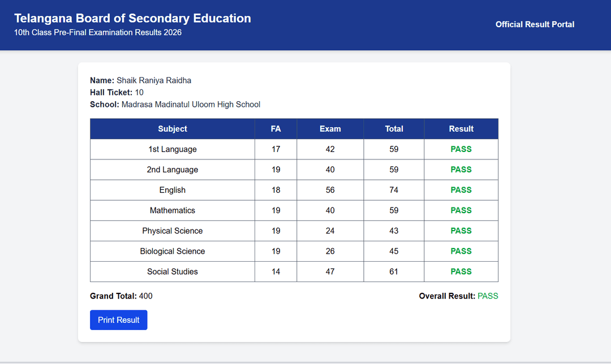The width and height of the screenshot is (611, 364).
Task: Click the Physical Science total score 43
Action: 394,231
